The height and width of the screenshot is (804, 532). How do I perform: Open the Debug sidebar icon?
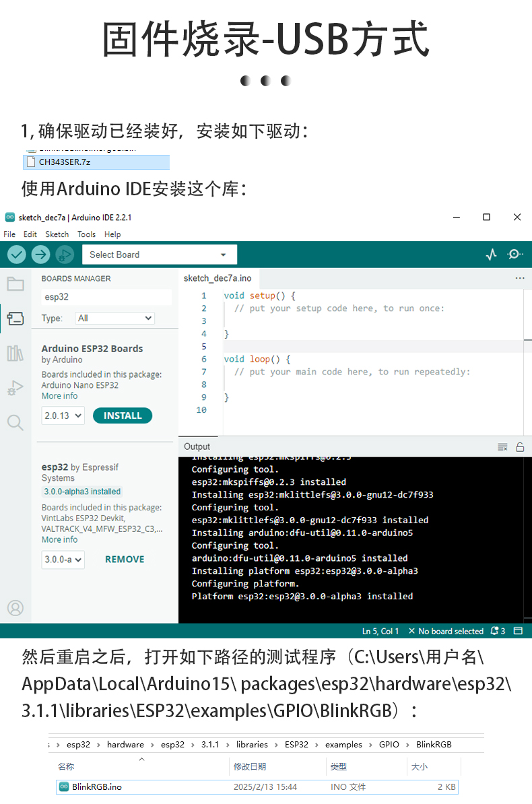coord(15,388)
